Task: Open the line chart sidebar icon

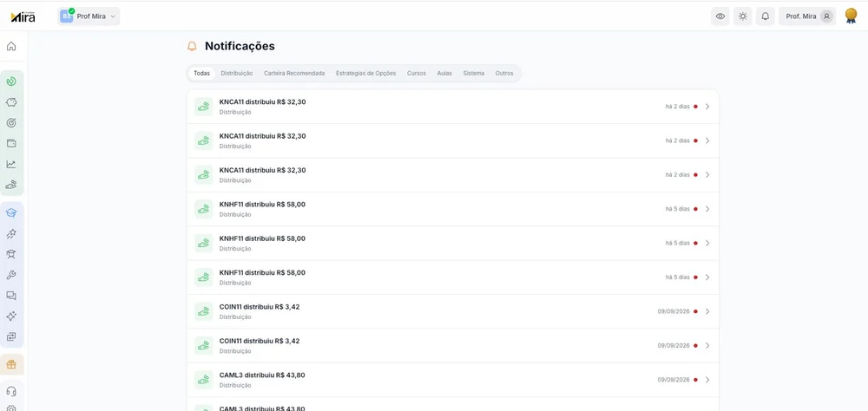Action: coord(11,164)
